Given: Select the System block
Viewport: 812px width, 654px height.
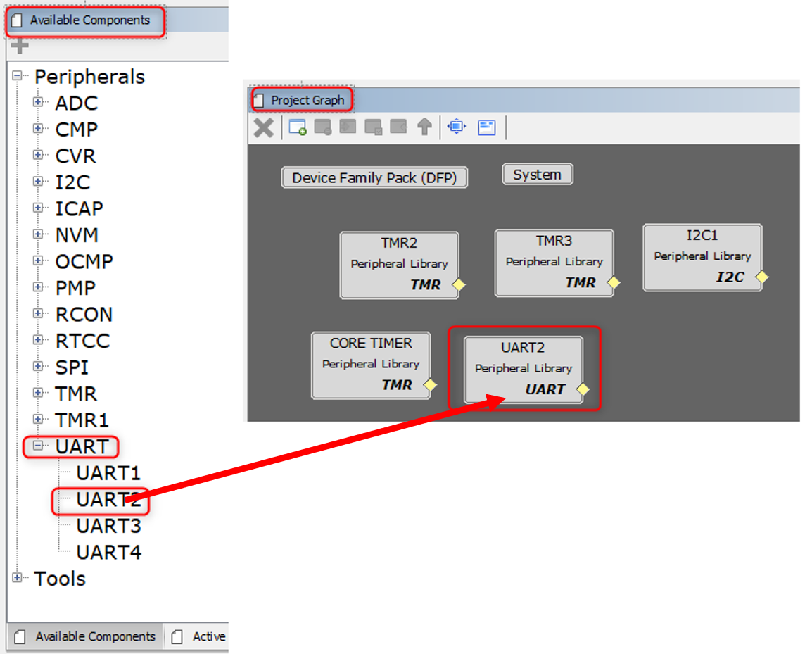Looking at the screenshot, I should 537,175.
